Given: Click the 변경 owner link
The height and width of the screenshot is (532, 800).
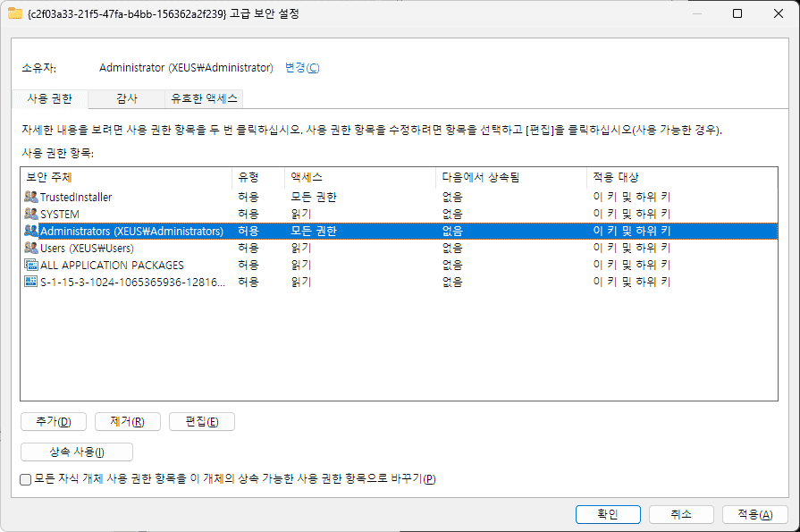Looking at the screenshot, I should (301, 68).
